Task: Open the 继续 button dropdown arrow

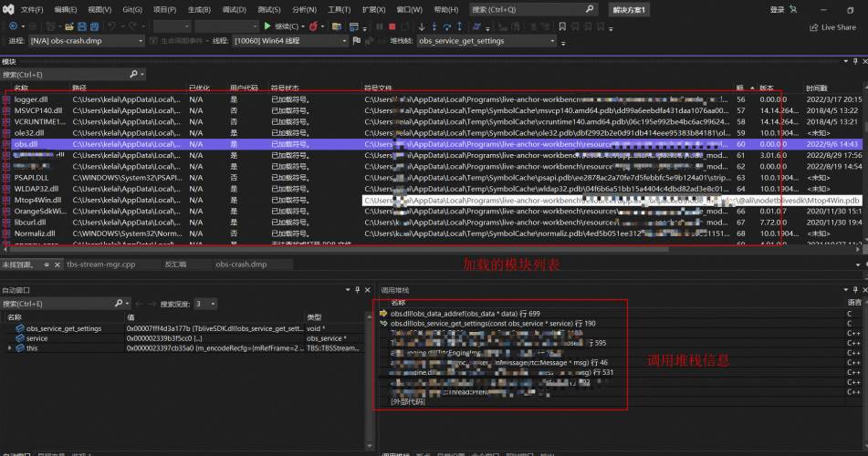Action: [x=303, y=26]
